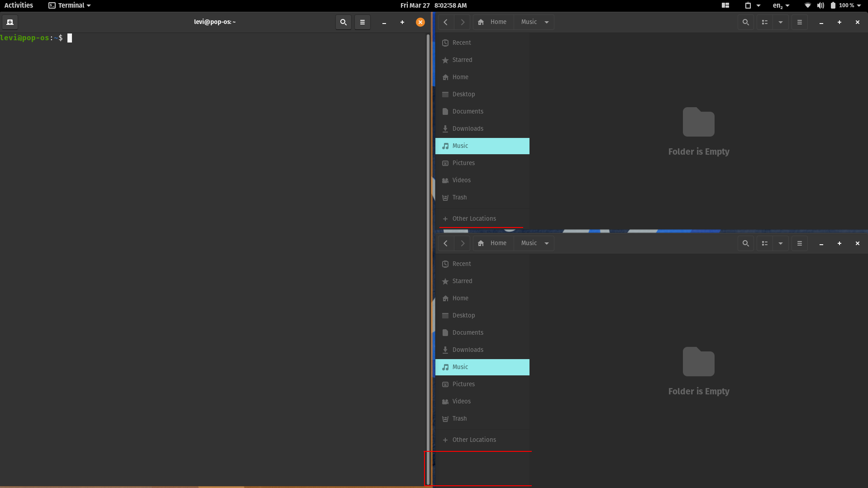Select Desktop in top Files sidebar
Viewport: 868px width, 488px height.
(x=482, y=95)
